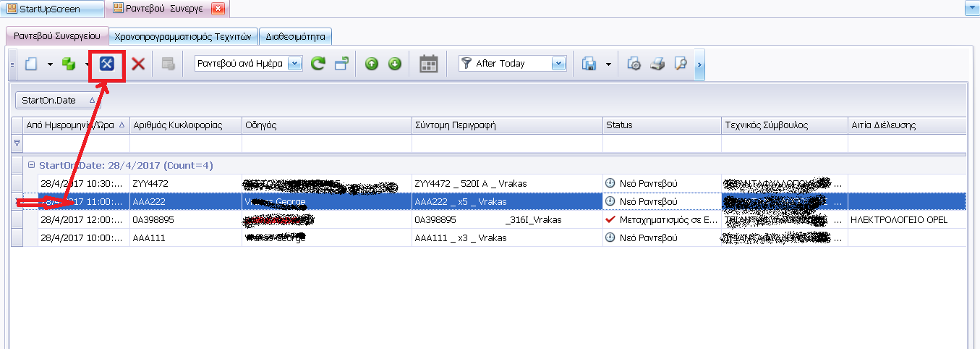Viewport: 980px width, 349px height.
Task: Sort by Αριθμός Κυκλοφορίας column header
Action: tap(186, 125)
